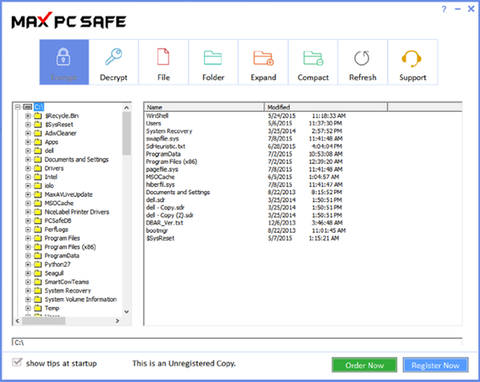Select the Encrypt padlock icon

pos(63,57)
